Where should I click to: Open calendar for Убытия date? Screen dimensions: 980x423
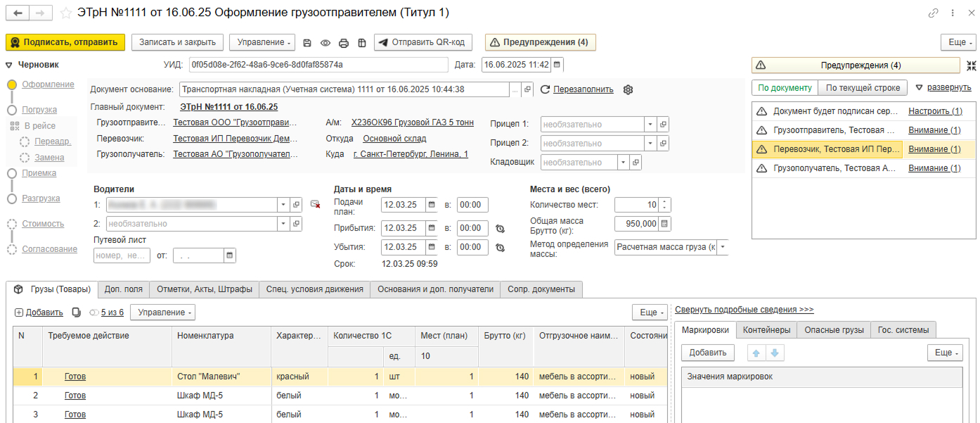431,247
